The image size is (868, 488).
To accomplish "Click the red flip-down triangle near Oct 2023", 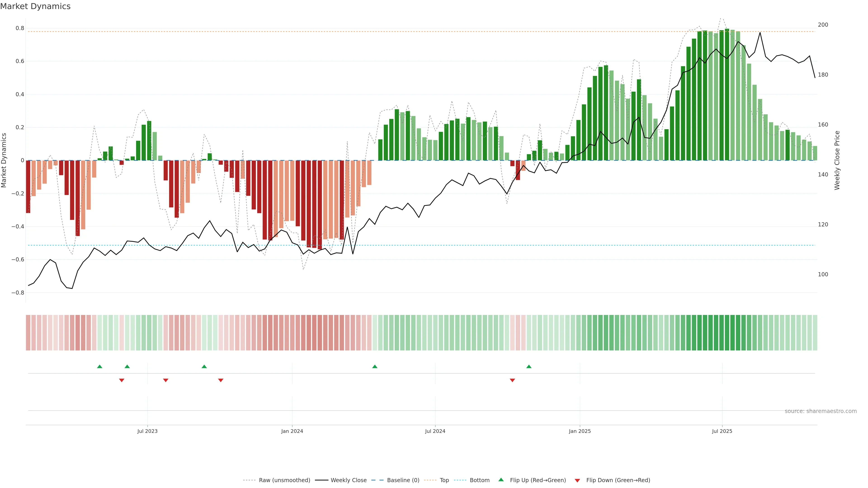I will coord(221,380).
